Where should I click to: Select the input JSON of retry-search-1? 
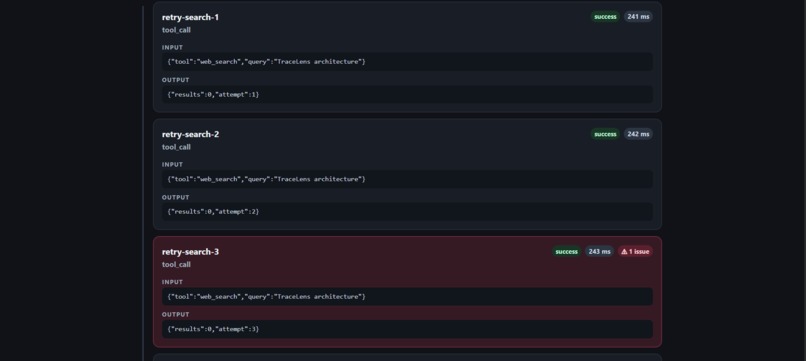coord(407,62)
